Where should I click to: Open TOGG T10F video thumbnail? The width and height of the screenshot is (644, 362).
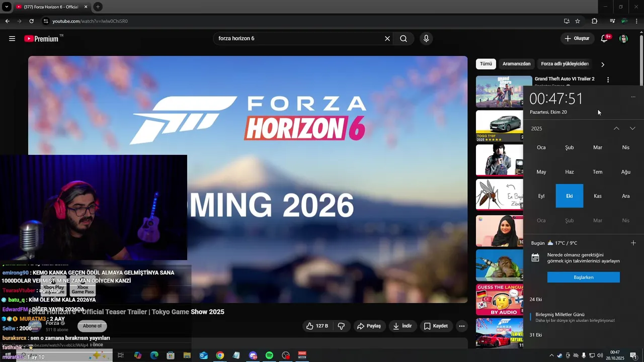coord(500,126)
